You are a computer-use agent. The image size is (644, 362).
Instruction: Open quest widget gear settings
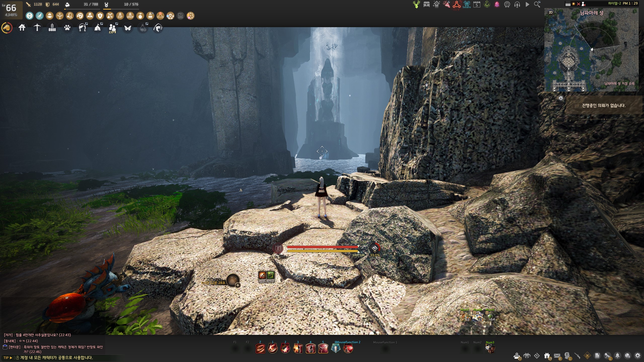click(561, 98)
